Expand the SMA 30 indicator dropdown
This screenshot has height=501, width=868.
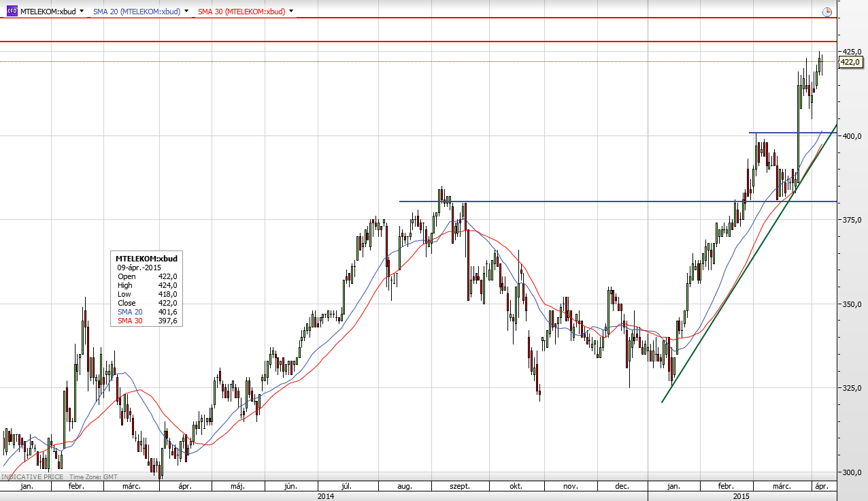pyautogui.click(x=291, y=12)
